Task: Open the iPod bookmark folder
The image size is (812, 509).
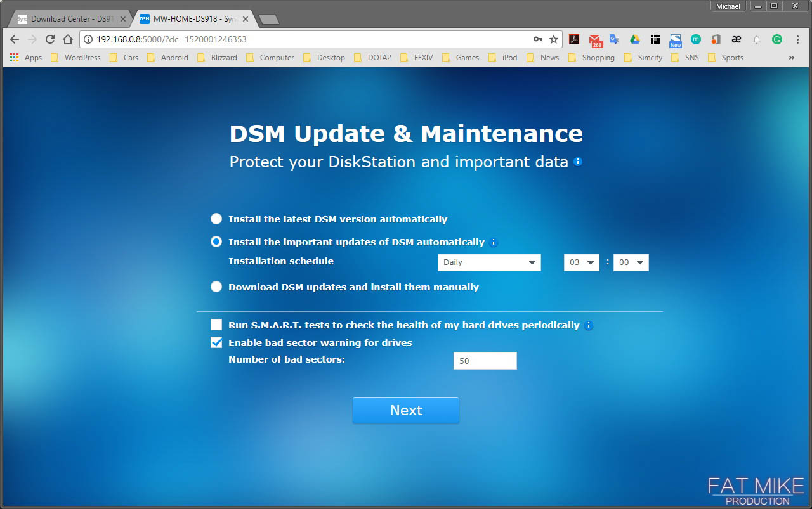Action: [503, 57]
